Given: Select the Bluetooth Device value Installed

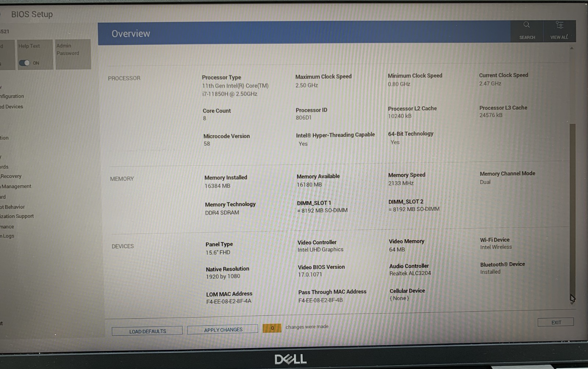Looking at the screenshot, I should [x=490, y=272].
